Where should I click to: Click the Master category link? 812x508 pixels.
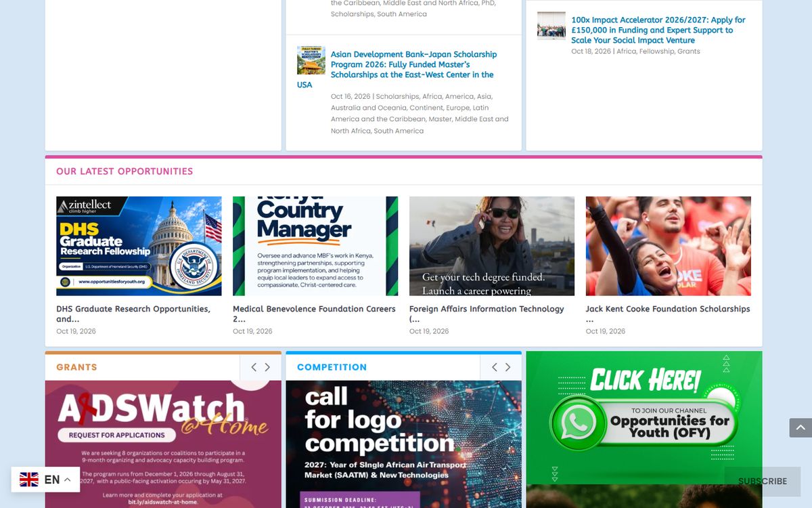click(440, 119)
